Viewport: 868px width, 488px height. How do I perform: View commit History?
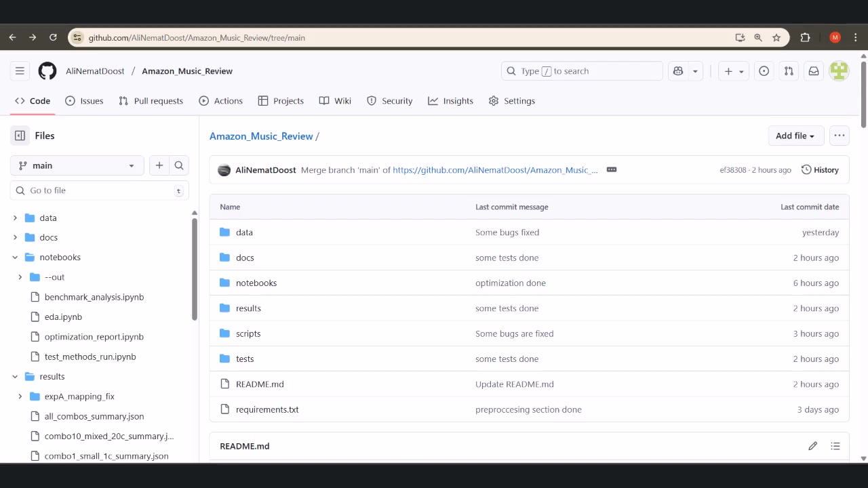820,169
